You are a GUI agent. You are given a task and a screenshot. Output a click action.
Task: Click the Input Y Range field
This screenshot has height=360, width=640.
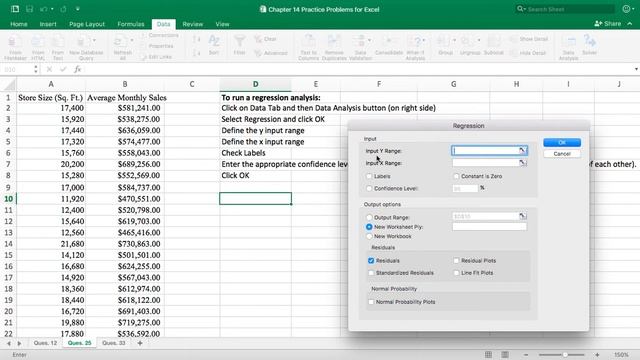coord(485,151)
